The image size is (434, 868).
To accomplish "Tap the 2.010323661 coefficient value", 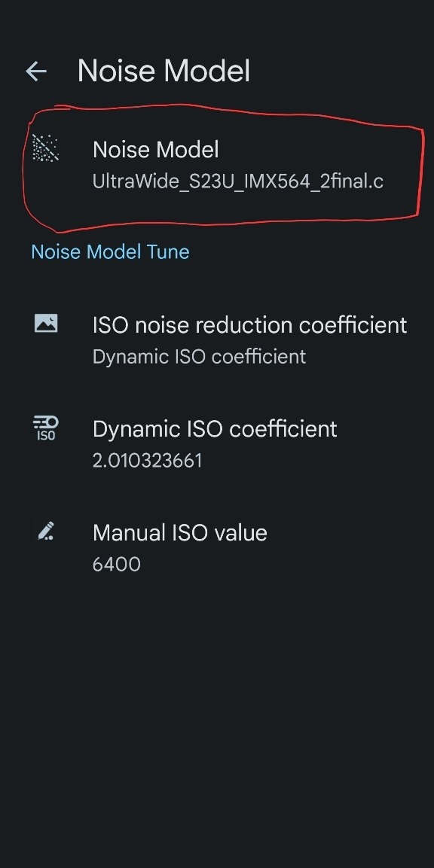I will (x=148, y=461).
